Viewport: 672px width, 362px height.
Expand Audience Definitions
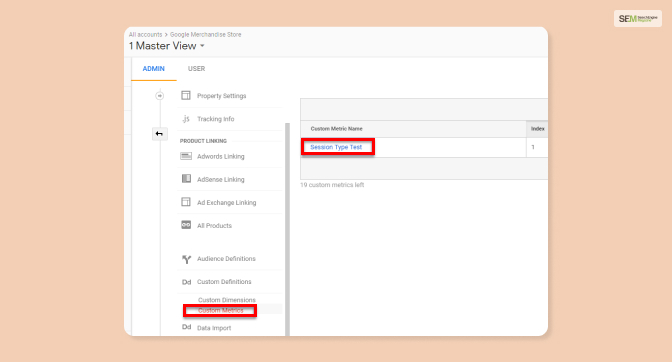226,259
